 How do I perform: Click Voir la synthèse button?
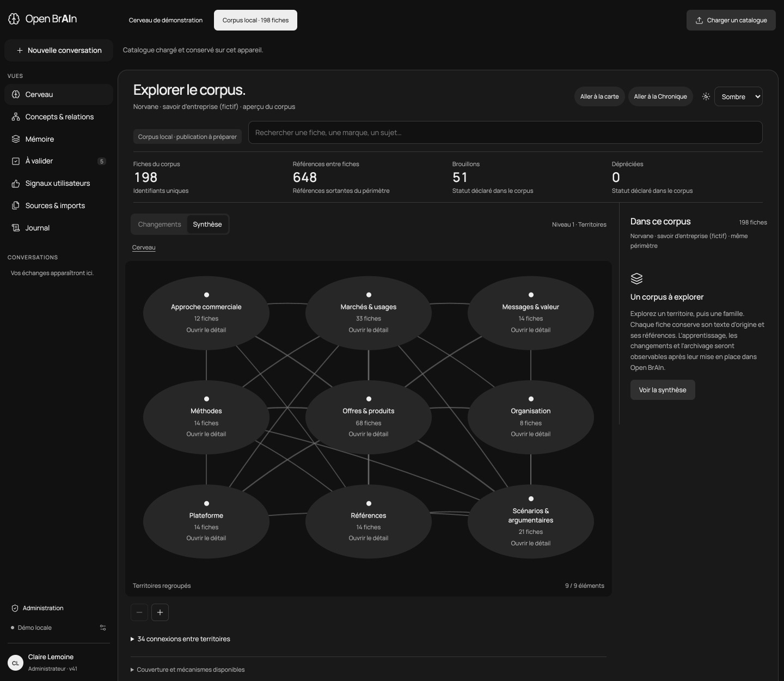click(663, 390)
